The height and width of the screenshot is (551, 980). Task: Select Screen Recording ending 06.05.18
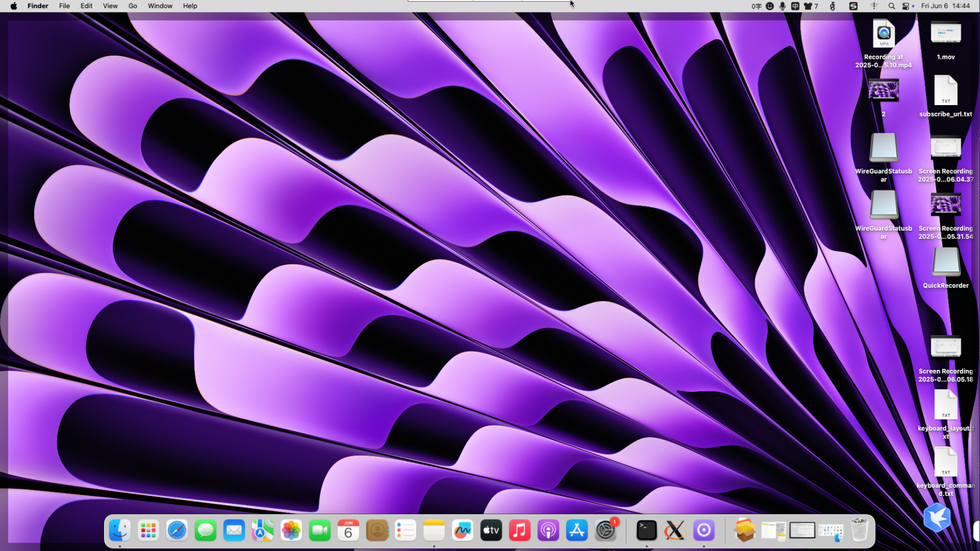[946, 359]
